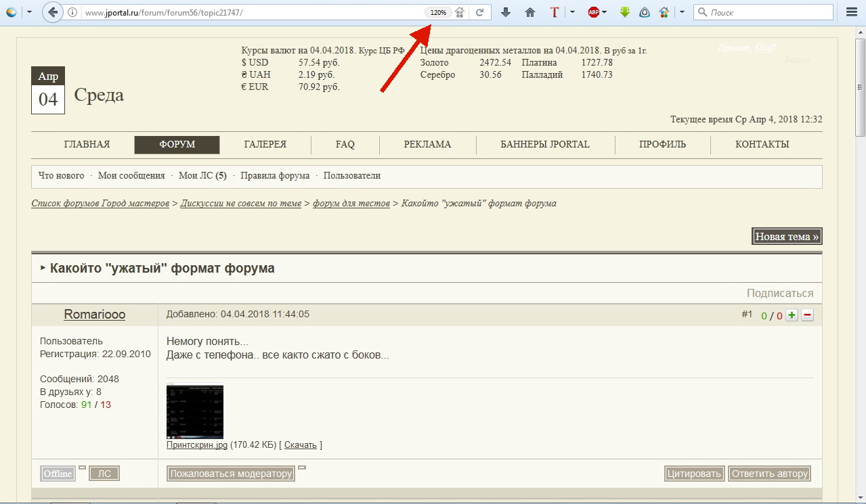Open the dropdown arrow beside the T icon
Image resolution: width=866 pixels, height=504 pixels.
point(572,12)
